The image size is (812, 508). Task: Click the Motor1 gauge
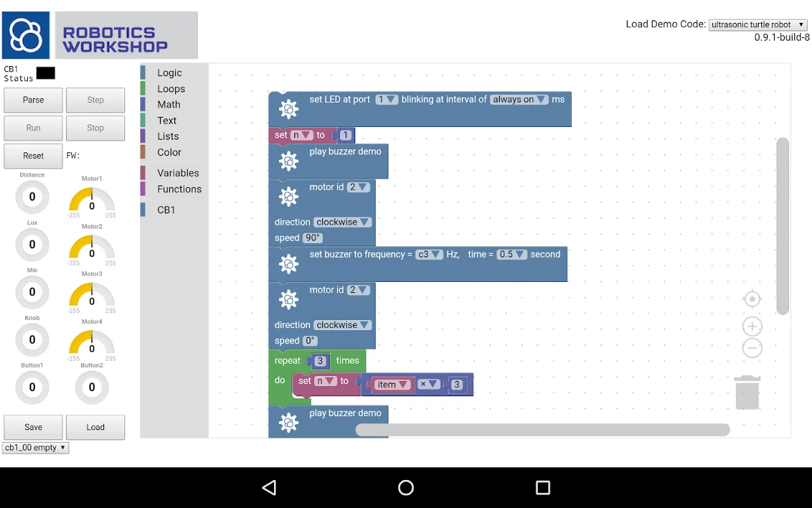[92, 200]
